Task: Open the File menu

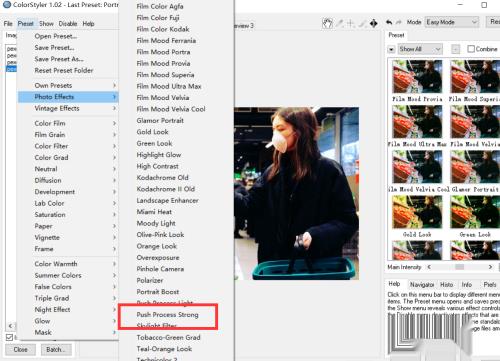Action: 8,24
